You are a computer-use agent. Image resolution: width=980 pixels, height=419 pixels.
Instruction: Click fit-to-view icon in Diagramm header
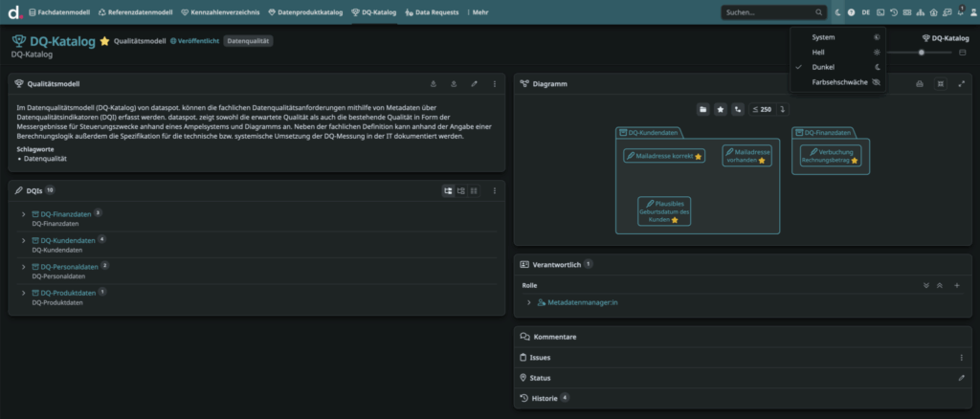coord(940,83)
